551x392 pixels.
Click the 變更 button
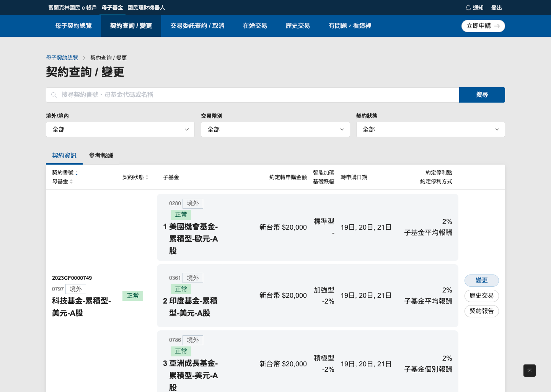(x=482, y=281)
